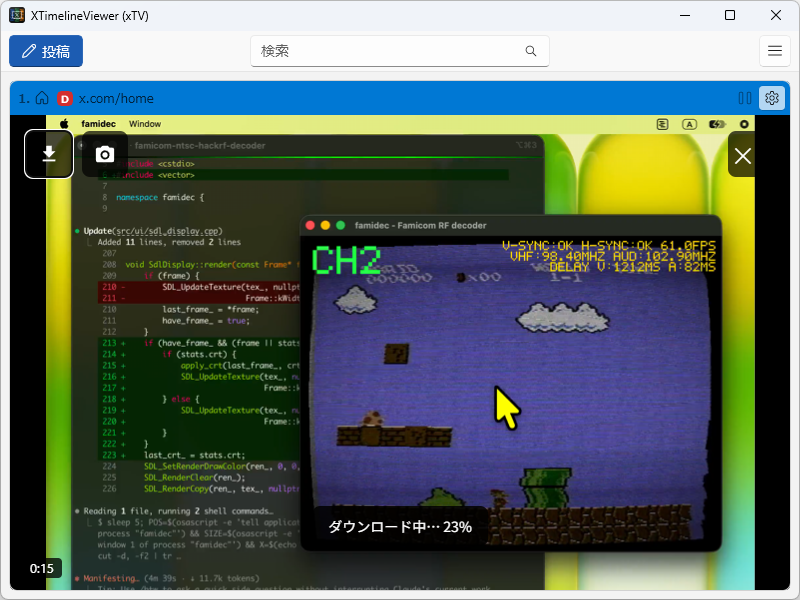Click the red close dot of famidec window
This screenshot has height=600, width=800.
pyautogui.click(x=310, y=226)
